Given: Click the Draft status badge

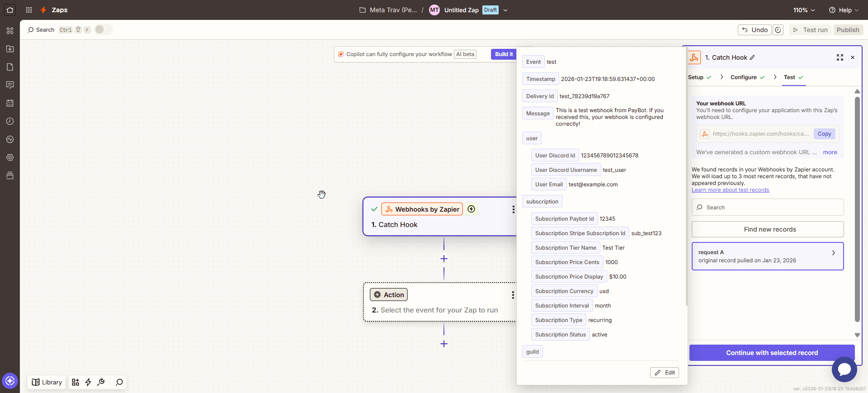Looking at the screenshot, I should tap(490, 10).
